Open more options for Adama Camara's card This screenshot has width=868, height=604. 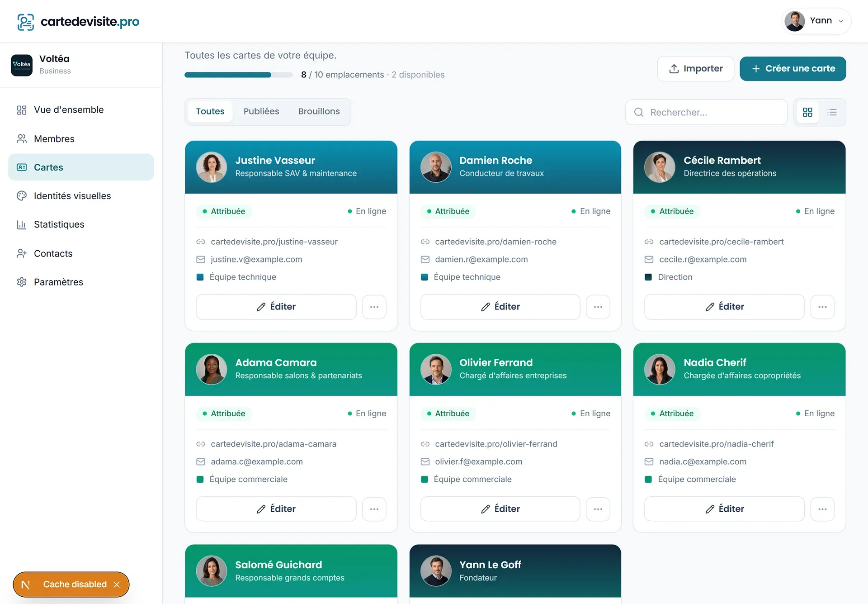[374, 509]
